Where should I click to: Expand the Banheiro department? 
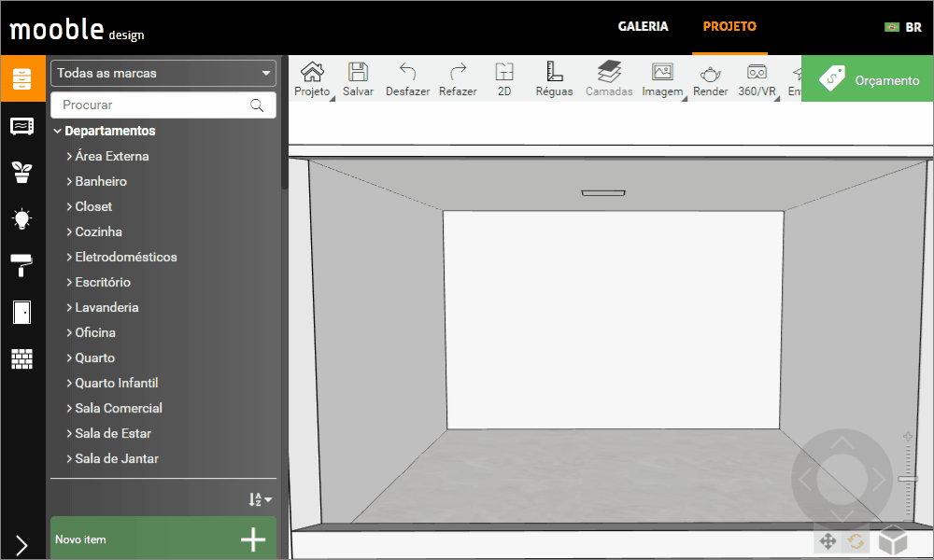(96, 181)
